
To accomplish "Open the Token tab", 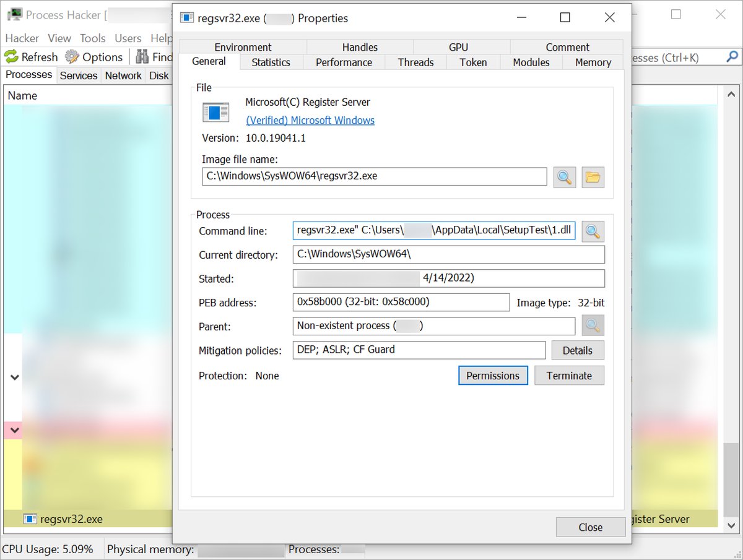I will click(x=473, y=62).
